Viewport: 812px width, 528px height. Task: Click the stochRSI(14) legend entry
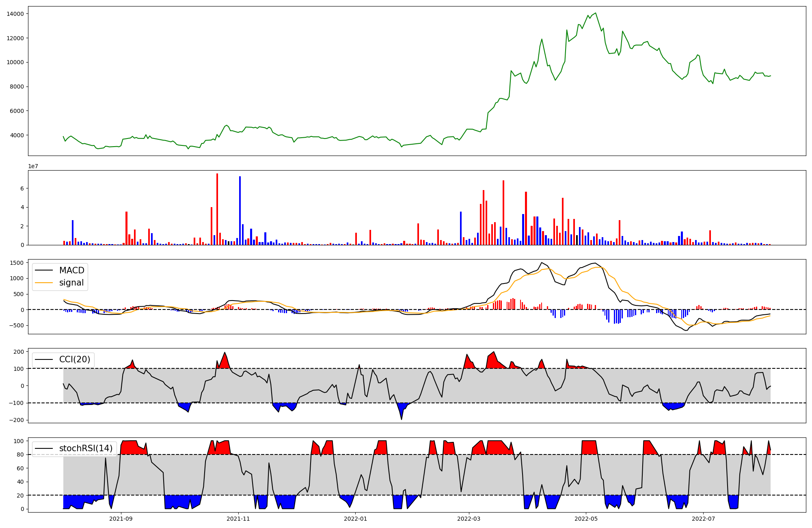click(x=86, y=448)
